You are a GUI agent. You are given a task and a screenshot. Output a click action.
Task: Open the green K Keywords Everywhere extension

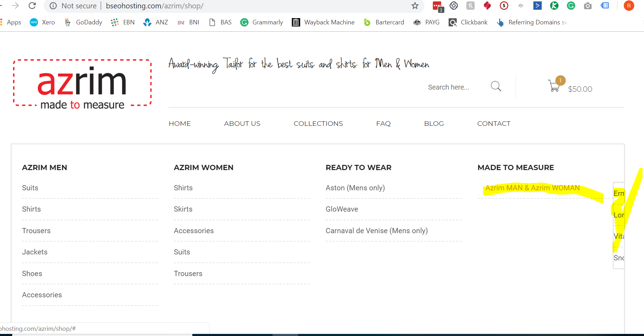click(554, 6)
